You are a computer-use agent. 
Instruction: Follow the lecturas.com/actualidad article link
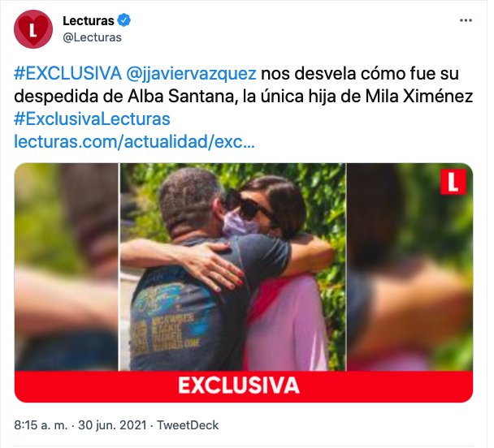click(x=134, y=142)
